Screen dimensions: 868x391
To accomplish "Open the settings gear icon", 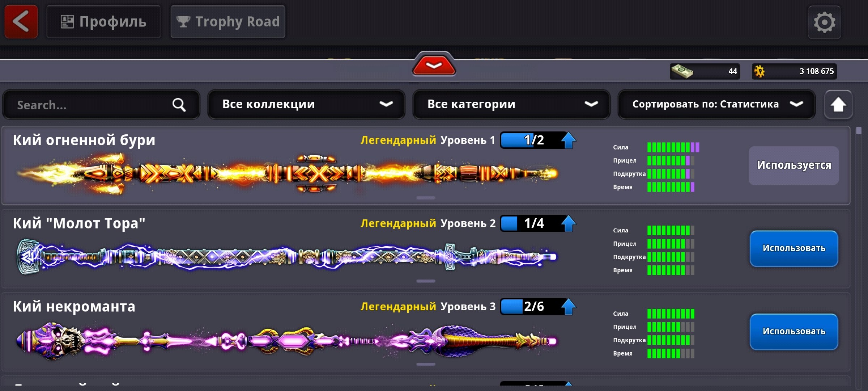I will 824,22.
